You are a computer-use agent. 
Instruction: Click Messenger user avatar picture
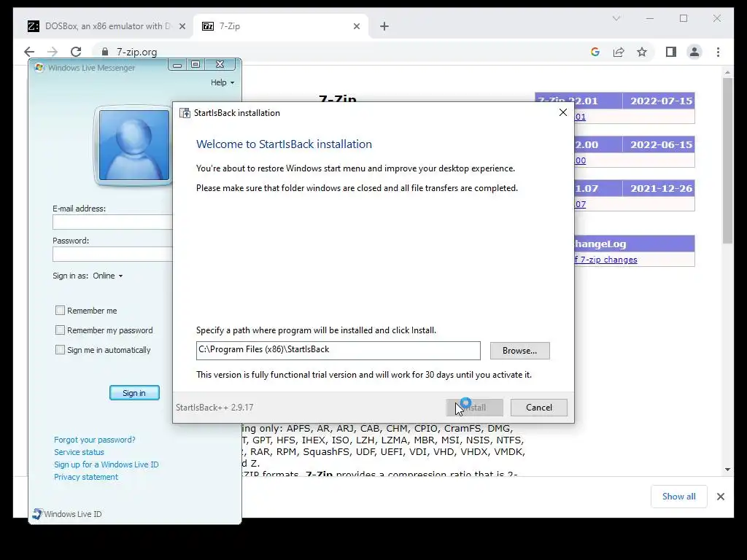pyautogui.click(x=134, y=145)
